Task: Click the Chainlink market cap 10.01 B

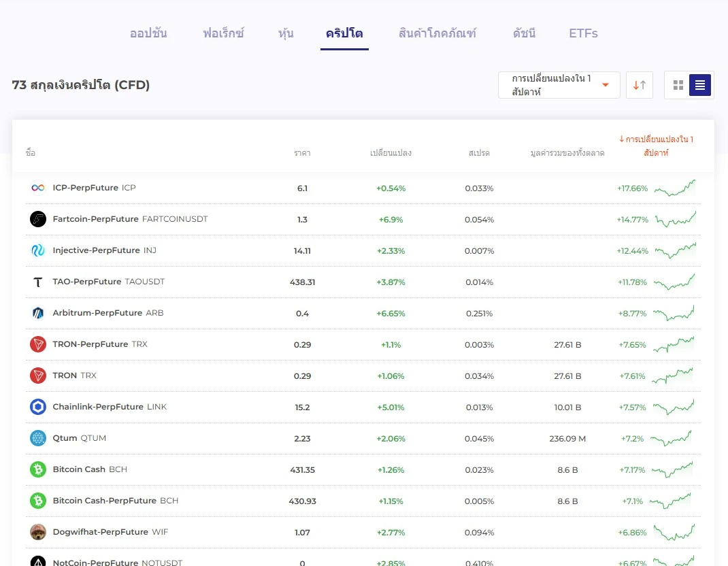Action: (567, 407)
